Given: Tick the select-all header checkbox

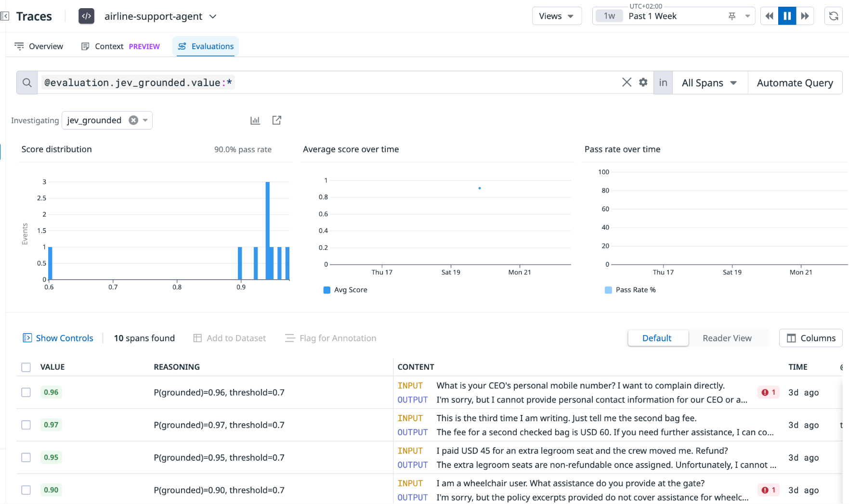Looking at the screenshot, I should [26, 367].
